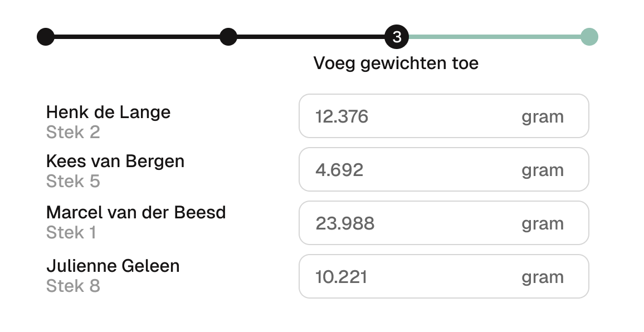
Task: Click the gram unit beside 12.376
Action: coord(542,117)
